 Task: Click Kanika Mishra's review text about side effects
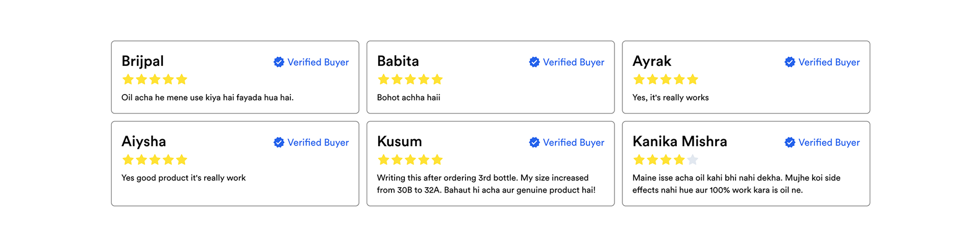point(736,184)
